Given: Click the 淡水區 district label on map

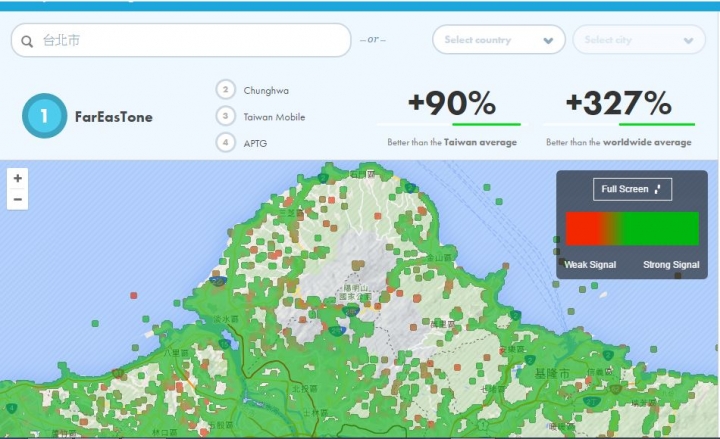Looking at the screenshot, I should [x=225, y=319].
